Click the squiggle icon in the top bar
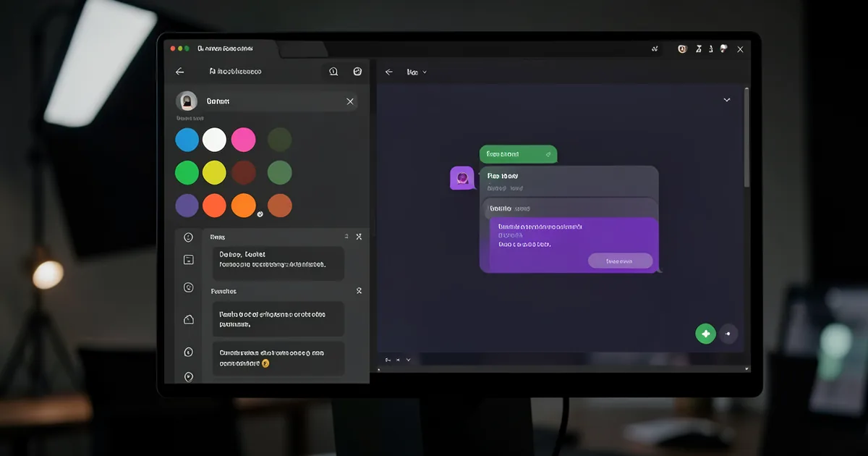Screen dimensions: 868x456 tap(655, 49)
